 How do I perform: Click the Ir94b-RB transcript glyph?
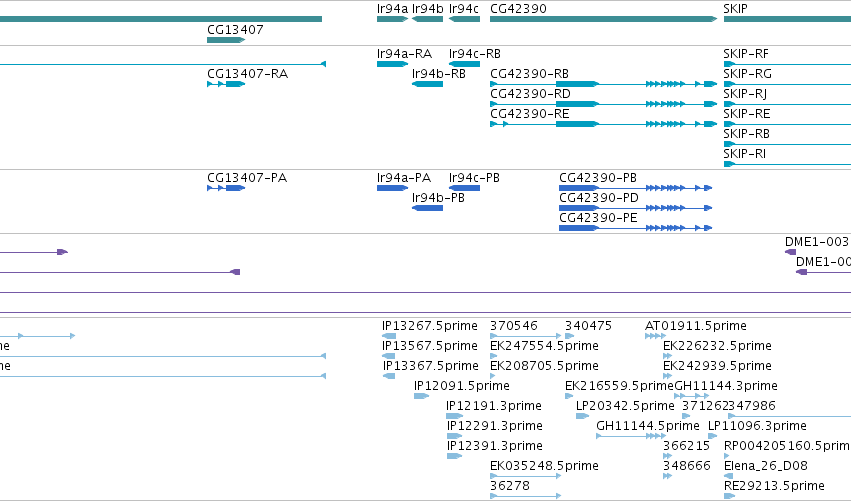point(427,84)
